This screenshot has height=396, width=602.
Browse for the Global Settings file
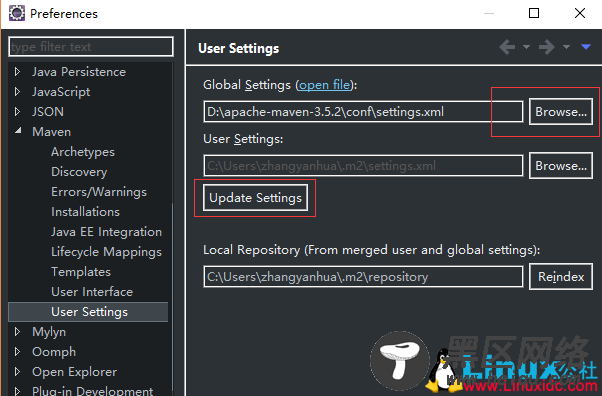coord(561,112)
